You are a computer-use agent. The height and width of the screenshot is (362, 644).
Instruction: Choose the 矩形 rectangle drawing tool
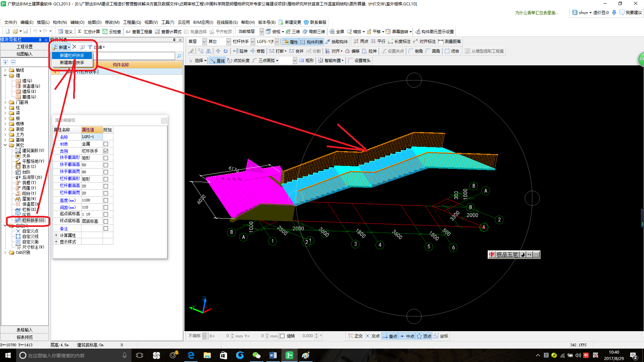coord(306,61)
